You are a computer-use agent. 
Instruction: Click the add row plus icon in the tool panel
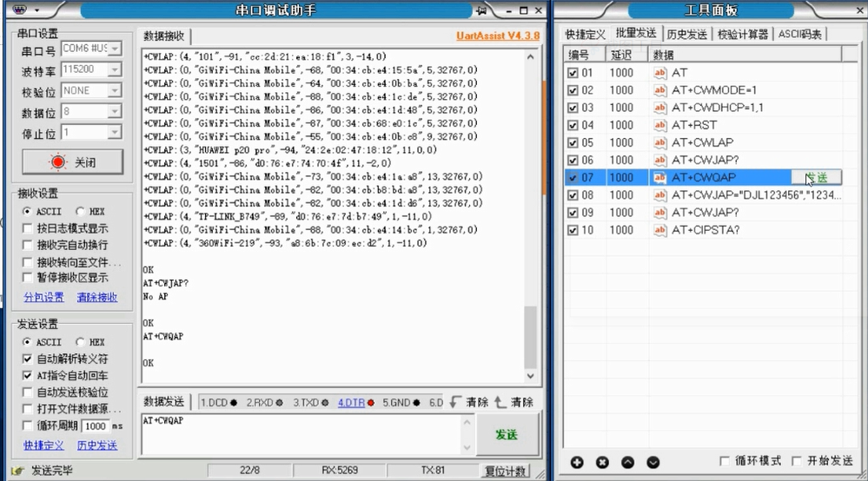click(x=577, y=462)
